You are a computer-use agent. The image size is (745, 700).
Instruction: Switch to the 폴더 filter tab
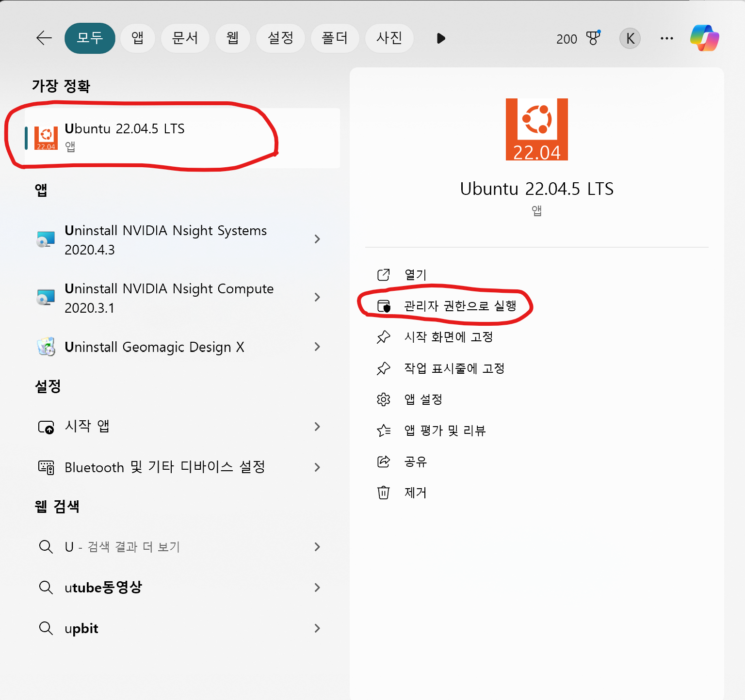coord(335,38)
